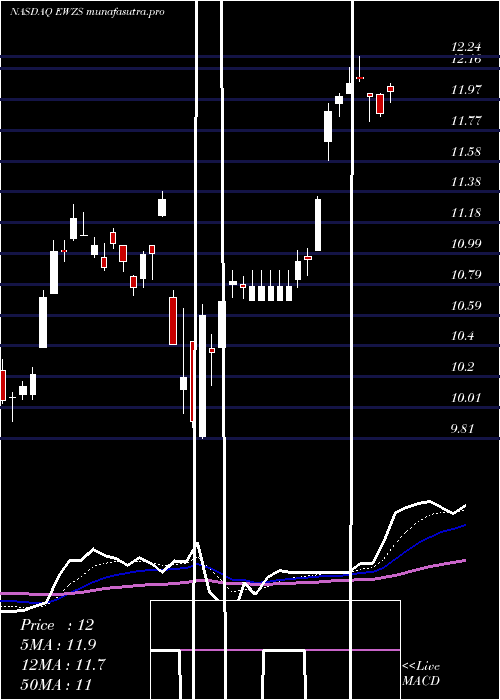Click the 10.01 price axis label

pyautogui.click(x=466, y=398)
